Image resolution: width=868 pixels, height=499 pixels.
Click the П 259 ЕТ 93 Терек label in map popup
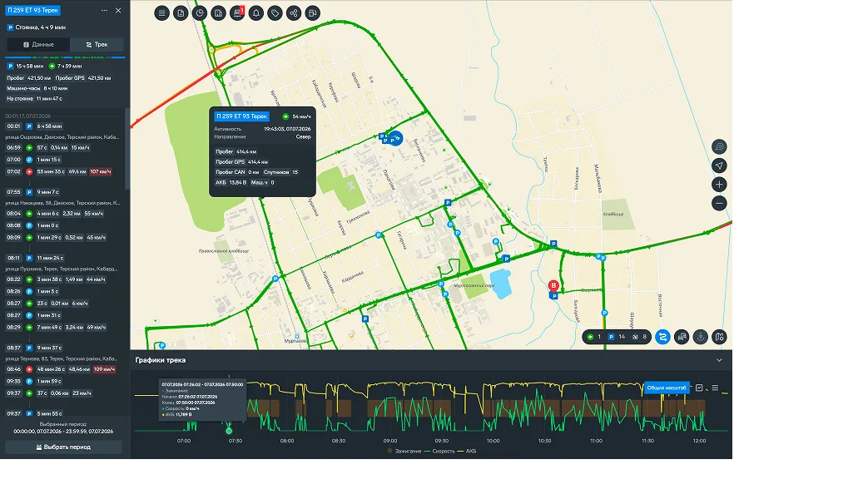point(242,116)
